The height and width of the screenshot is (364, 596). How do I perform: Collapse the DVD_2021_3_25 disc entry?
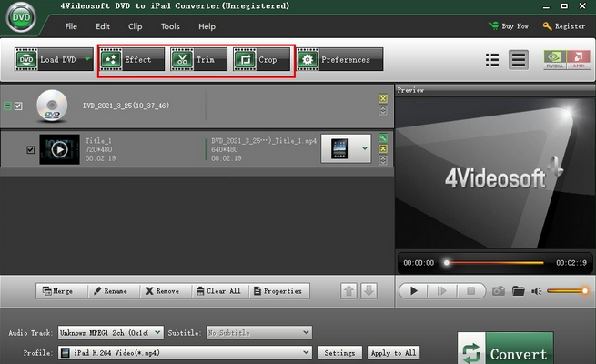7,106
